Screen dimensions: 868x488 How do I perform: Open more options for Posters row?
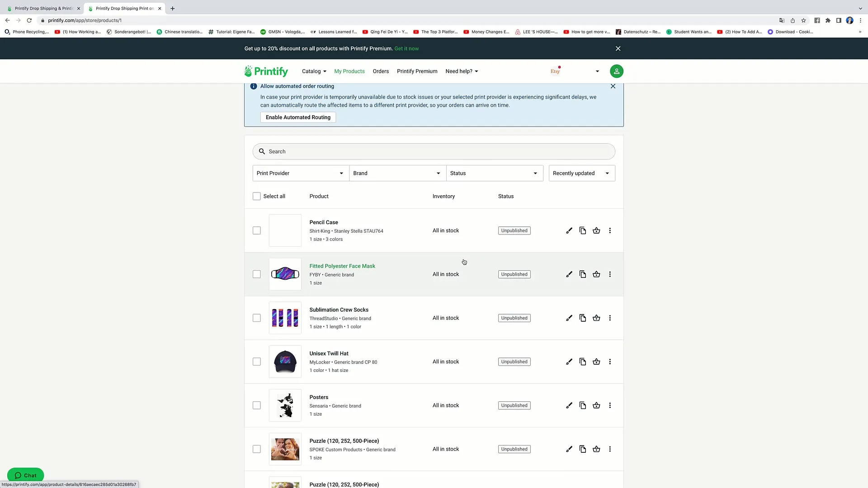(x=610, y=405)
